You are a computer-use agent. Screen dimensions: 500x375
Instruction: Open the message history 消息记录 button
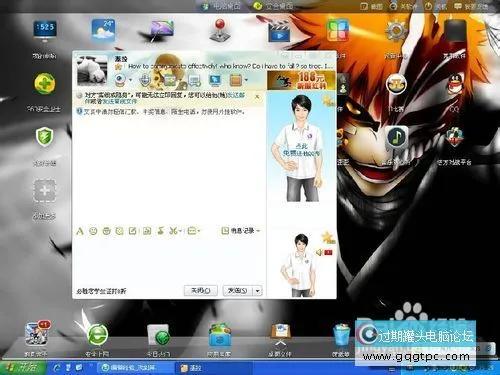(x=238, y=231)
